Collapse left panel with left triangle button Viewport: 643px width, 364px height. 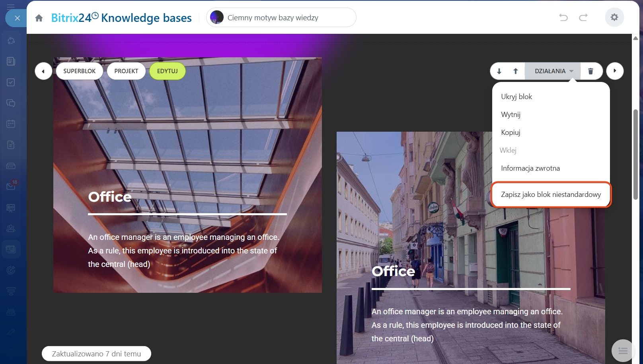click(43, 71)
